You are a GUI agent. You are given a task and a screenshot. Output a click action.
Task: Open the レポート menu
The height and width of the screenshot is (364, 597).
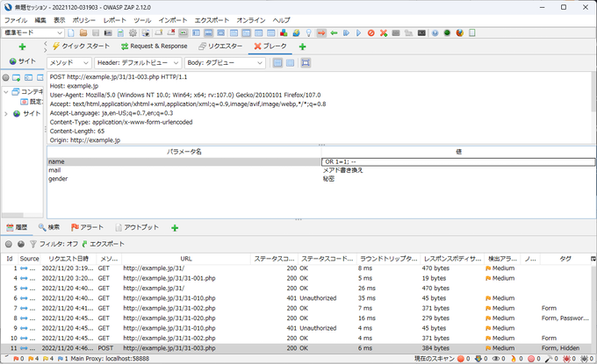point(114,20)
